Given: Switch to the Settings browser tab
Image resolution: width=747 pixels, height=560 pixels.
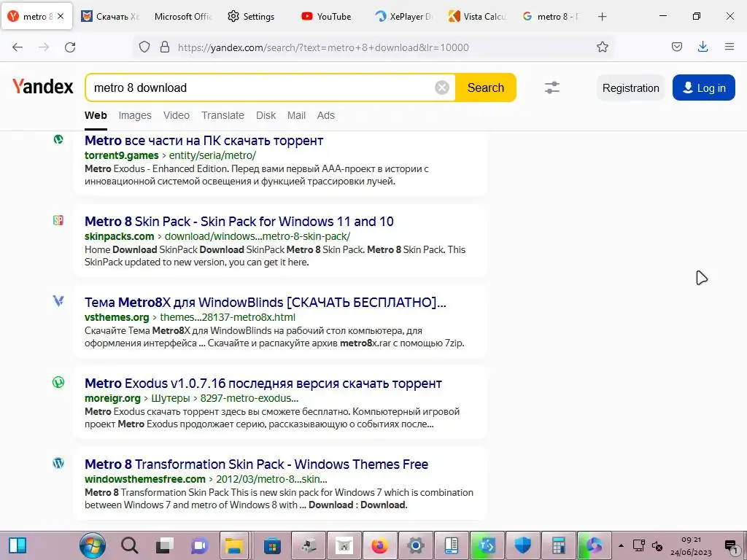Looking at the screenshot, I should click(258, 17).
